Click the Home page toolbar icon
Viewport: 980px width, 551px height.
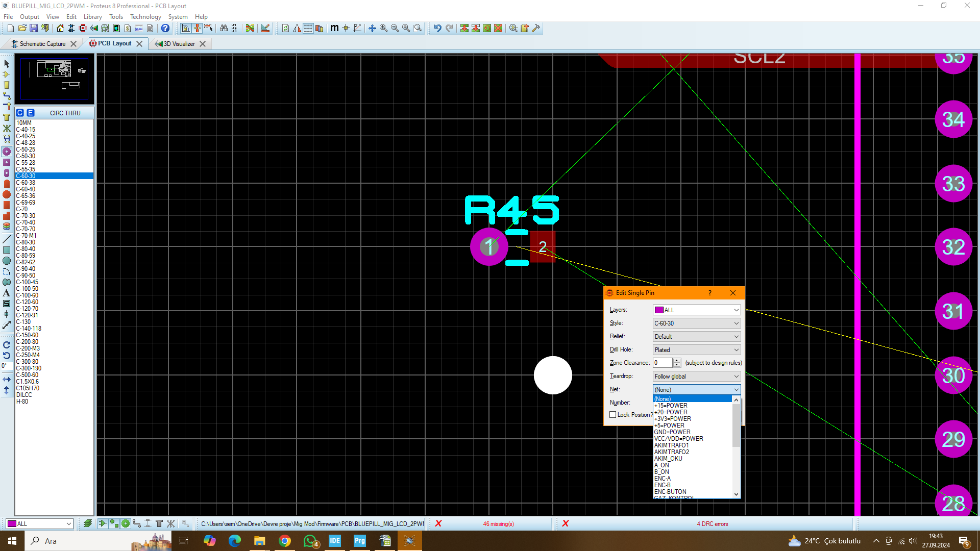pyautogui.click(x=60, y=28)
